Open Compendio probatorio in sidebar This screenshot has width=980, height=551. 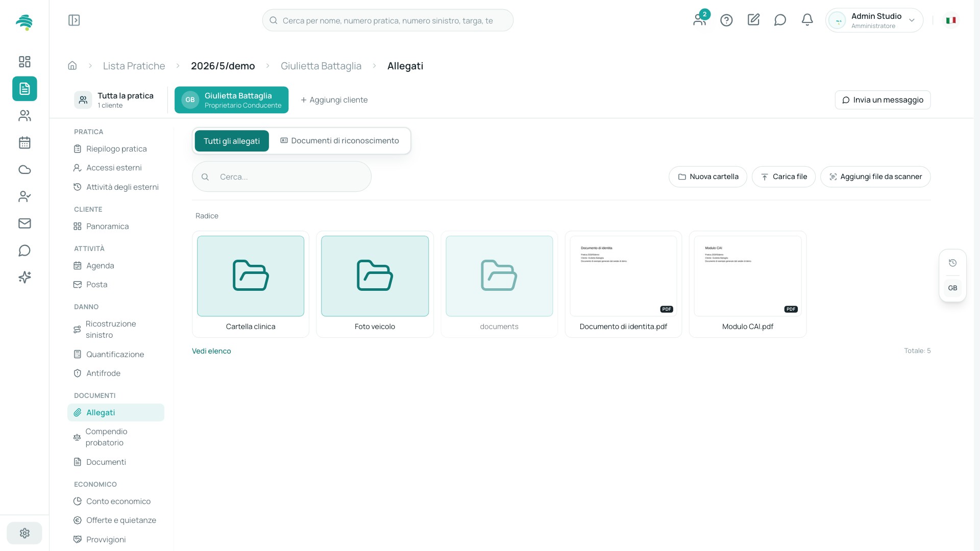click(116, 437)
